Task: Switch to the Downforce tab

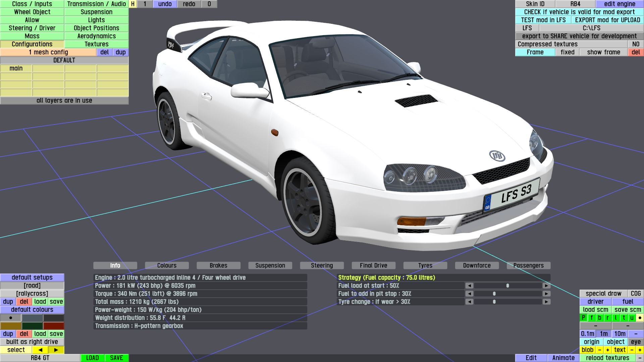Action: 477,265
